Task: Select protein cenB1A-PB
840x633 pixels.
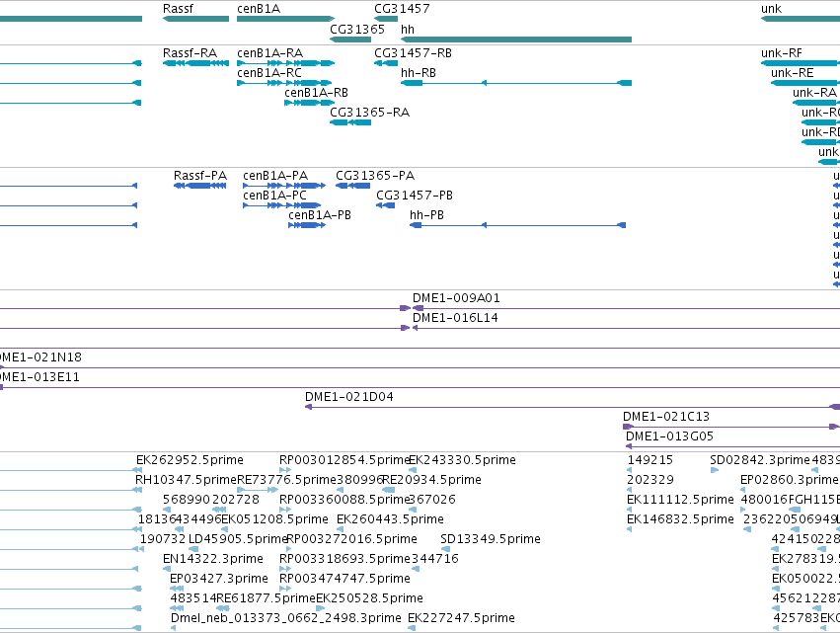Action: click(x=319, y=215)
